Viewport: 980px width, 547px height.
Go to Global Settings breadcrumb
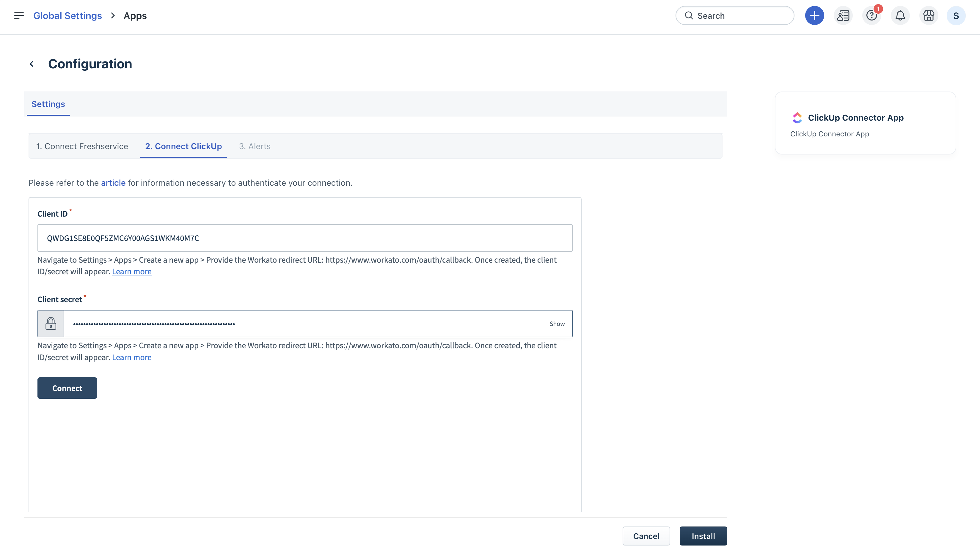pos(67,15)
